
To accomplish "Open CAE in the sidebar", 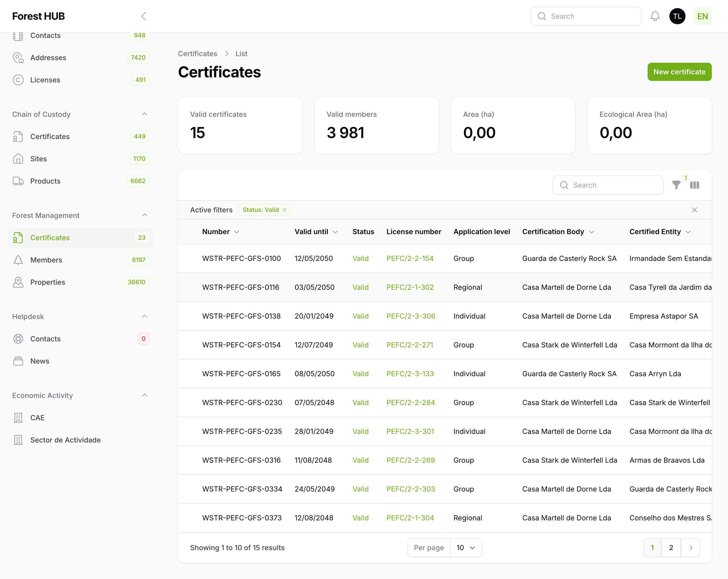I will pos(81,417).
